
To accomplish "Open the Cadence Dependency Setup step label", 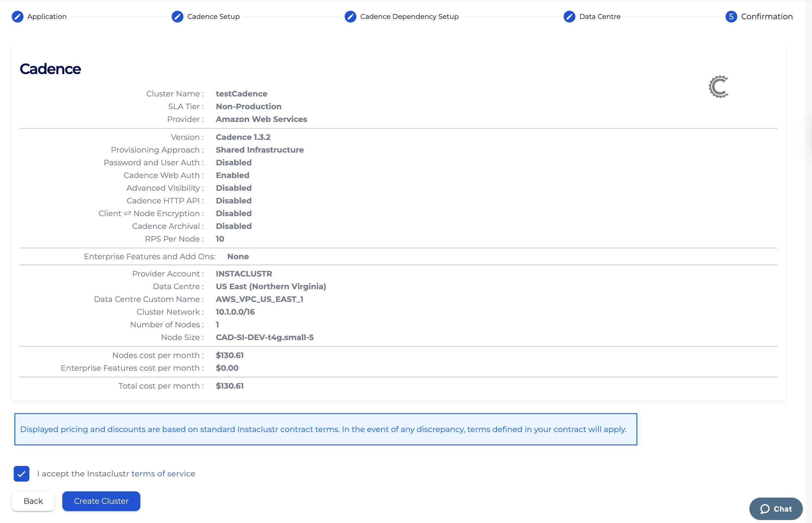I will [x=409, y=17].
